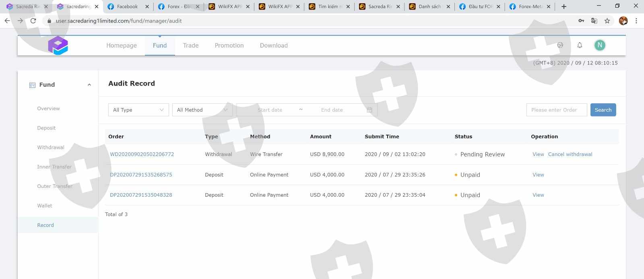Screen dimensions: 644x279
Task: Open the calendar icon in date range
Action: pos(369,110)
